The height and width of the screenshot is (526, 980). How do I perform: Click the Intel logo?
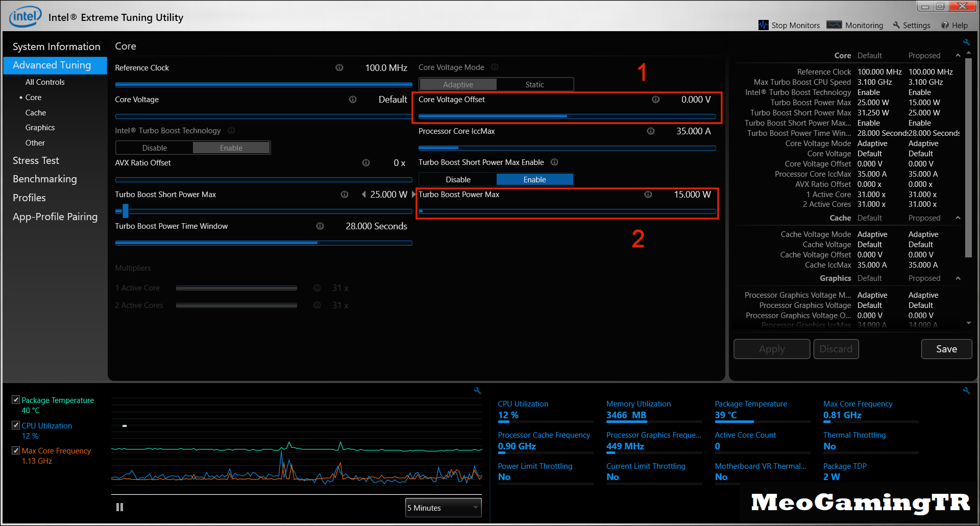tap(25, 17)
